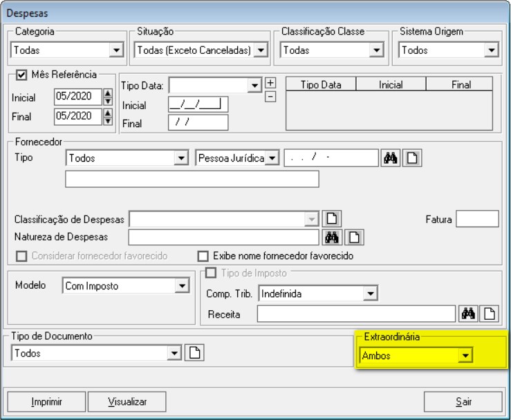Screen dimensions: 511x420
Task: Decrease Mês Referência Inicial with down arrow
Action: click(108, 102)
